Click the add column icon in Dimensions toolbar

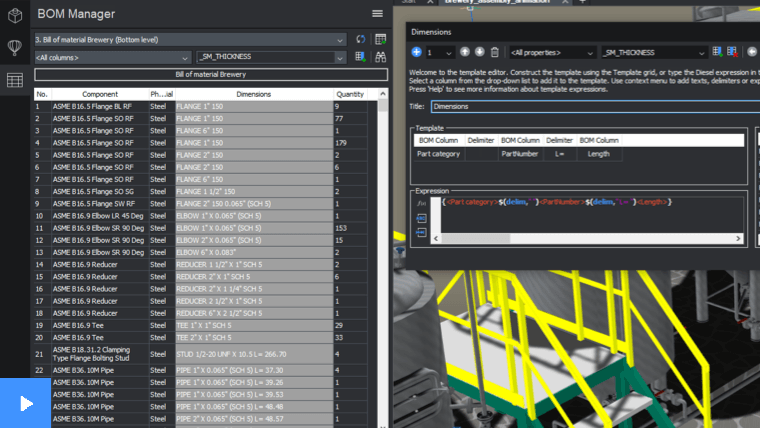(717, 52)
